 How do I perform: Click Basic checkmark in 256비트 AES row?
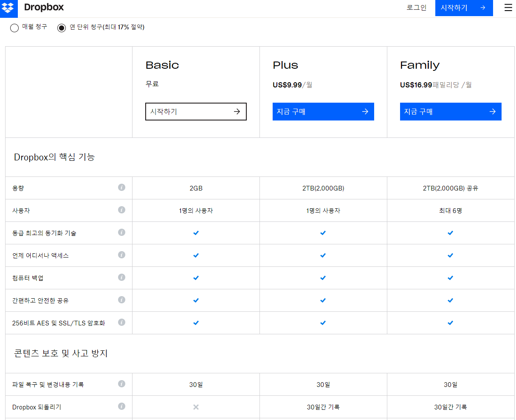pyautogui.click(x=196, y=323)
